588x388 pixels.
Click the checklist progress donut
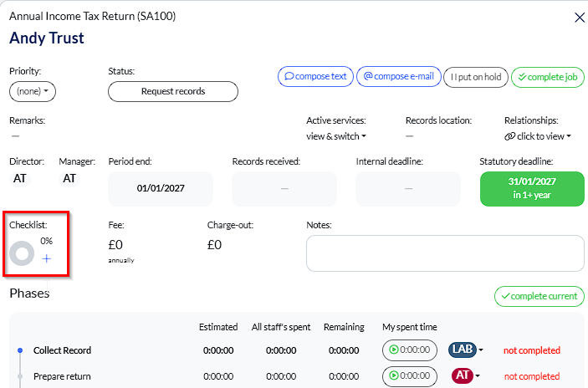[x=21, y=253]
